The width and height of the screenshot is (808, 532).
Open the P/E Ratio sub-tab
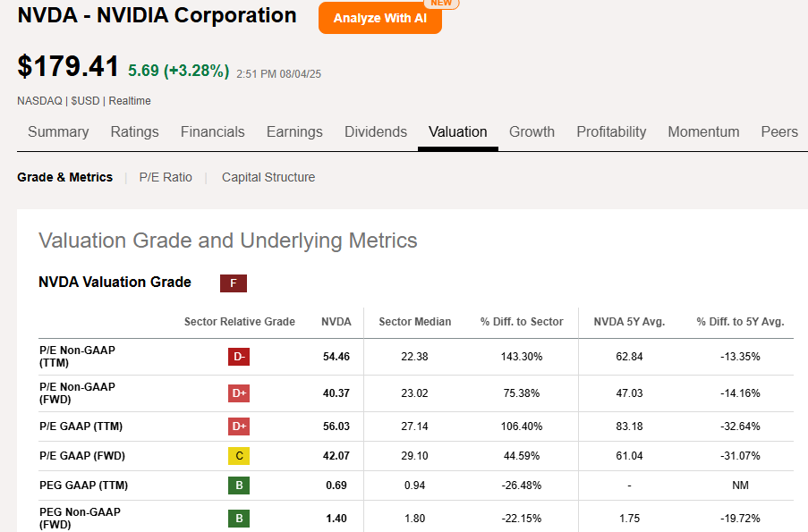coord(166,177)
